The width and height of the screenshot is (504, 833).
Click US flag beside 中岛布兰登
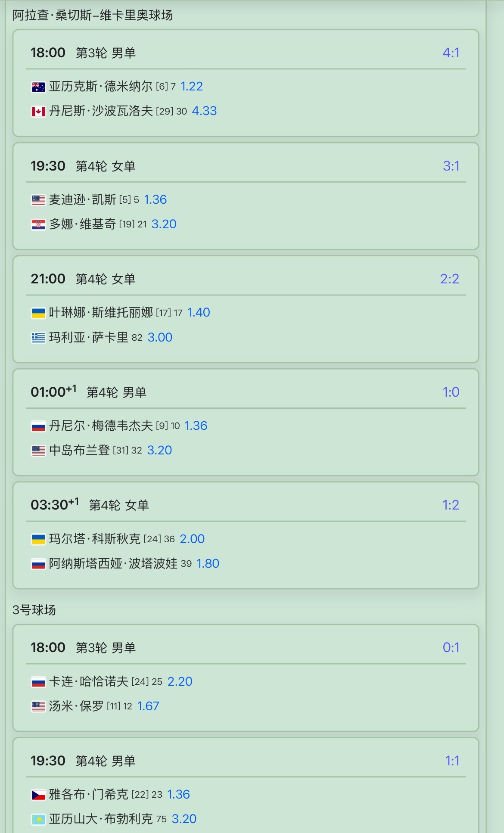[x=38, y=451]
